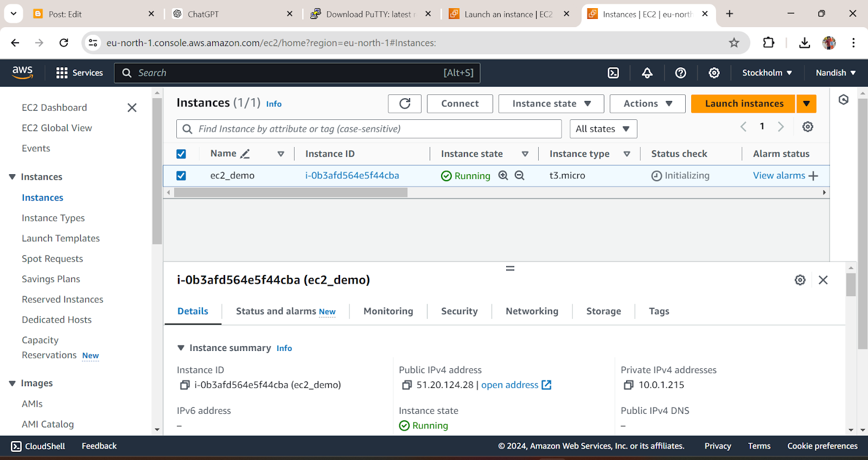
Task: Open CloudShell from the footer
Action: pos(38,446)
